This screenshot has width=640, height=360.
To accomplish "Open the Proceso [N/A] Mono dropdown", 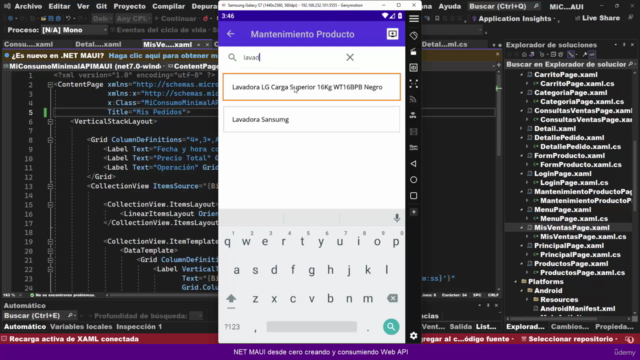I will (x=74, y=30).
